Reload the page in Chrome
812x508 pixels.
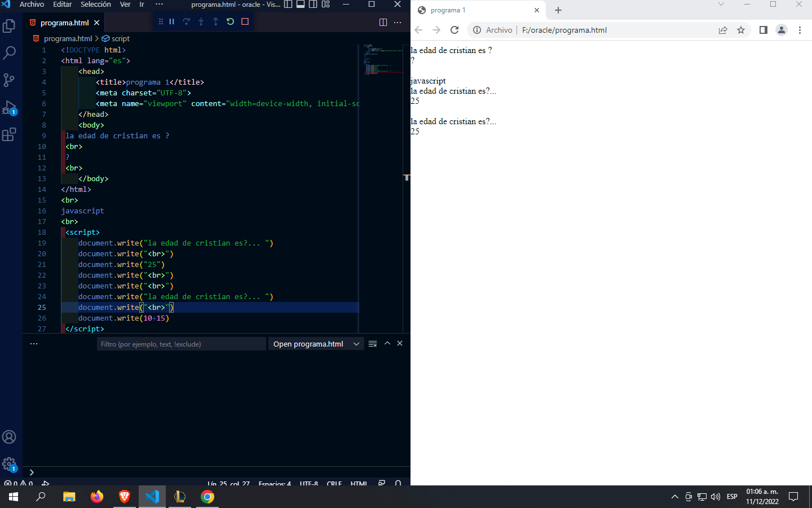[454, 30]
